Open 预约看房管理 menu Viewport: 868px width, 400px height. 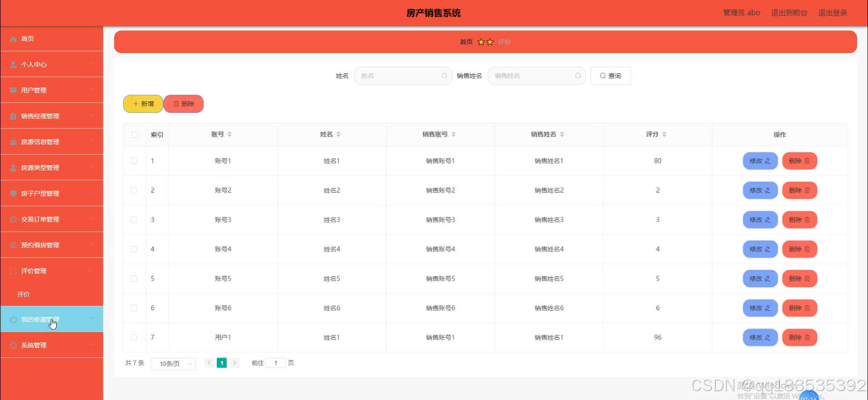tap(52, 245)
